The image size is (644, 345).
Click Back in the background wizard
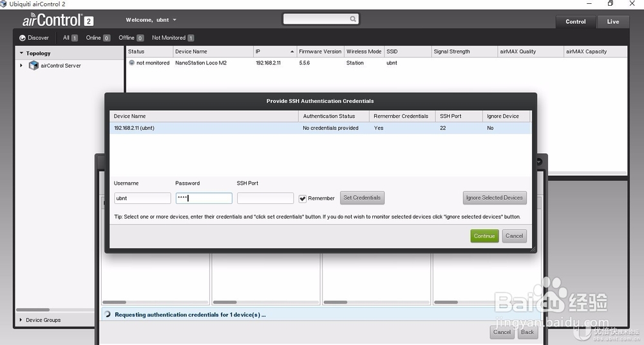527,332
